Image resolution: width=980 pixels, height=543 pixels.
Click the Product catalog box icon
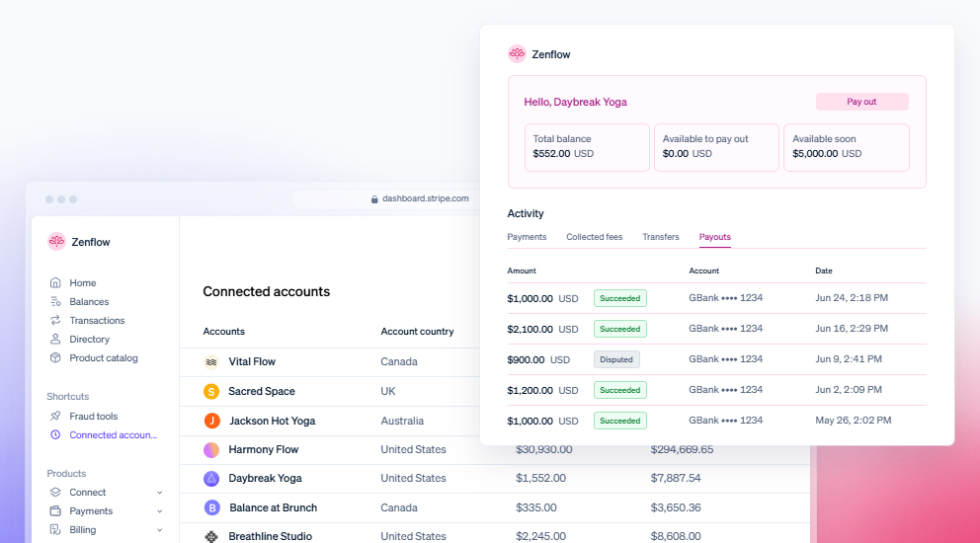[55, 357]
